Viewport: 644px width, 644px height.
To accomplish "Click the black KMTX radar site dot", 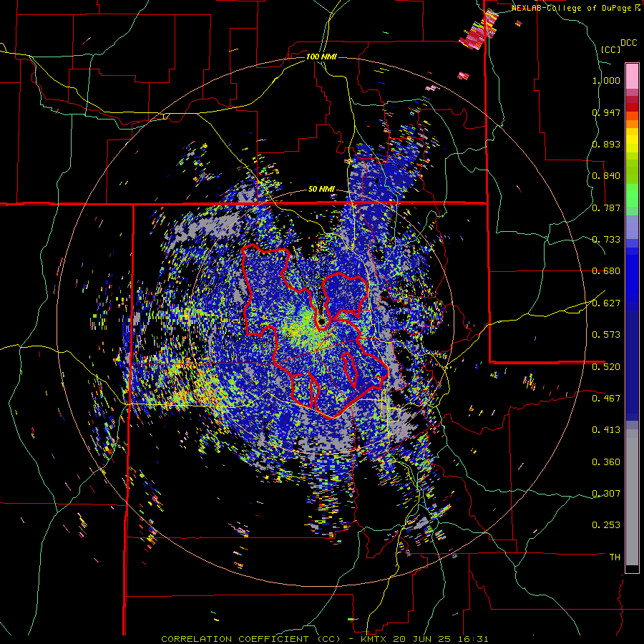I will pyautogui.click(x=321, y=321).
